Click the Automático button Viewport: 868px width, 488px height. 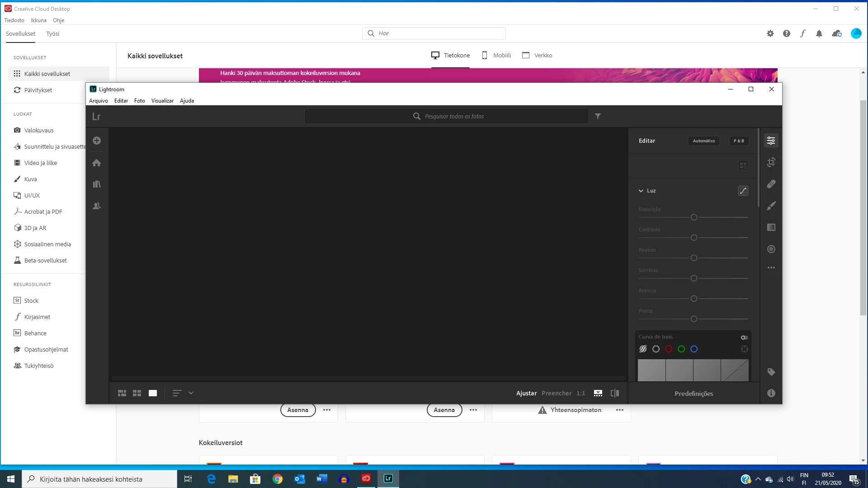[704, 141]
